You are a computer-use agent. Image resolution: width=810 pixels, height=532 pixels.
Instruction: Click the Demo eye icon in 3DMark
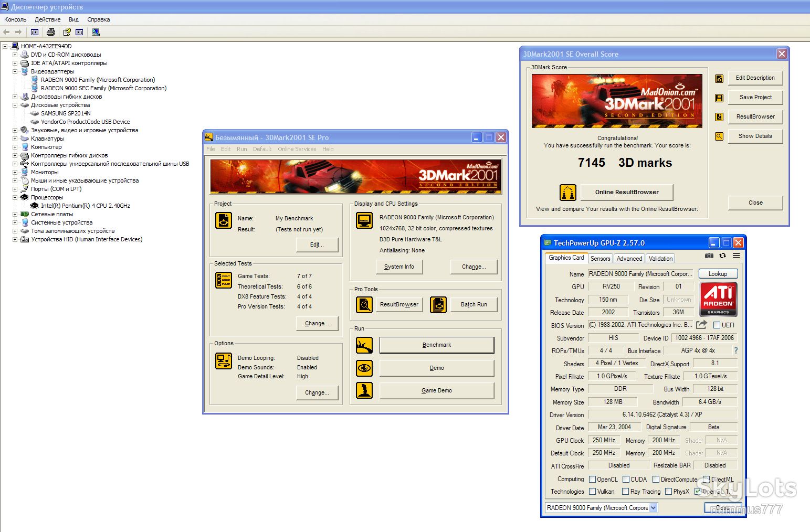pos(364,368)
